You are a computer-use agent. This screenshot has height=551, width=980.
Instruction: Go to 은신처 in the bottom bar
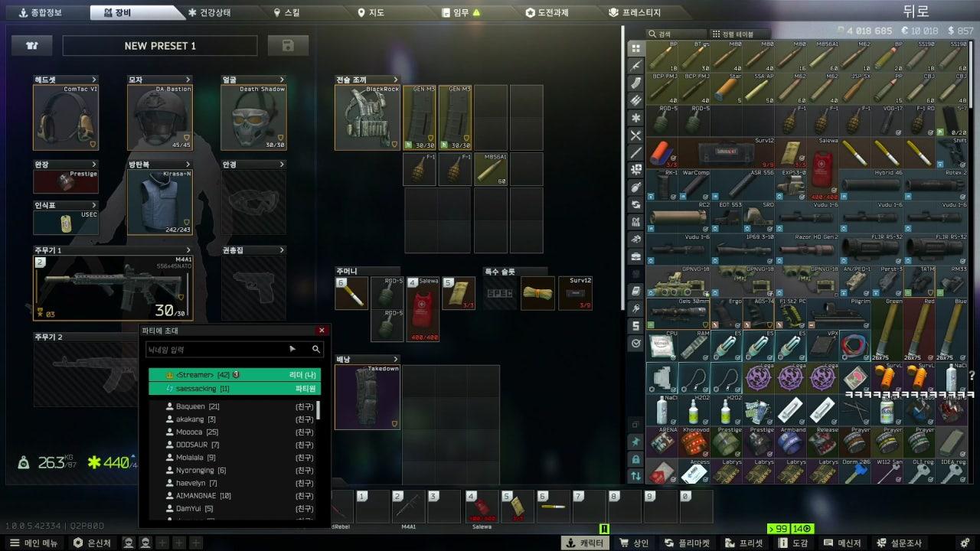coord(92,543)
